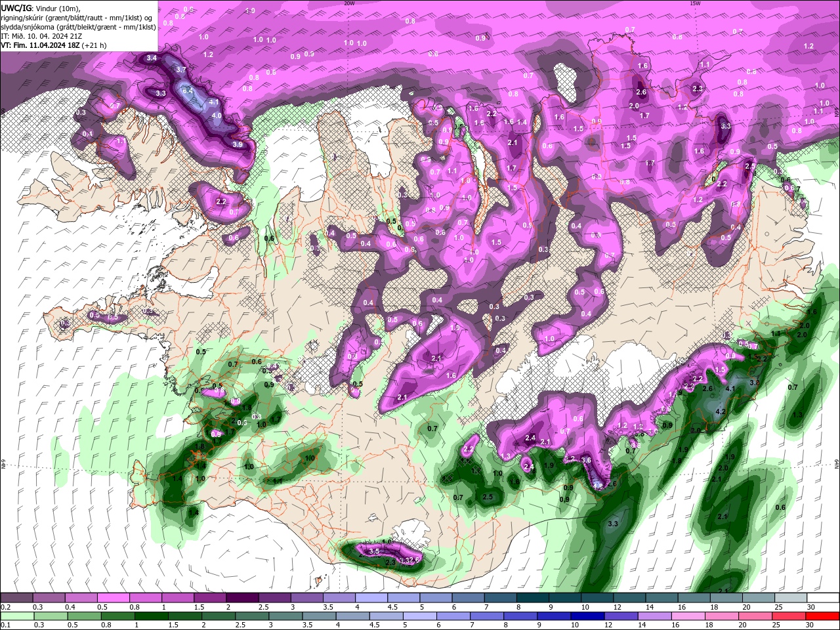Click the pale grey snow swatch between 25 and 30

[x=791, y=598]
